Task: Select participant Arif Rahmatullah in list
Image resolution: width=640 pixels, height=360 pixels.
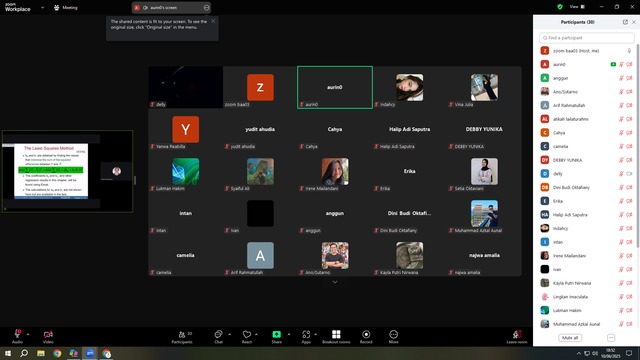Action: point(586,105)
